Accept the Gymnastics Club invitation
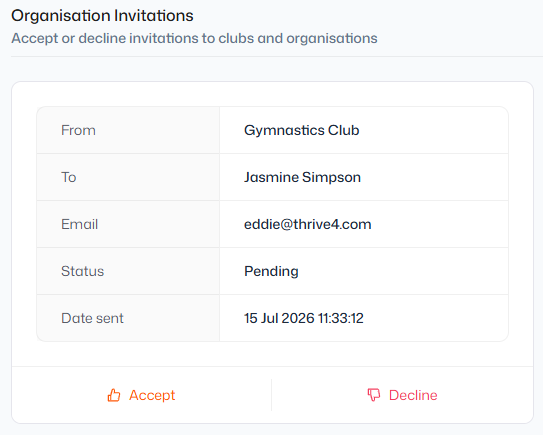The height and width of the screenshot is (435, 543). click(141, 395)
